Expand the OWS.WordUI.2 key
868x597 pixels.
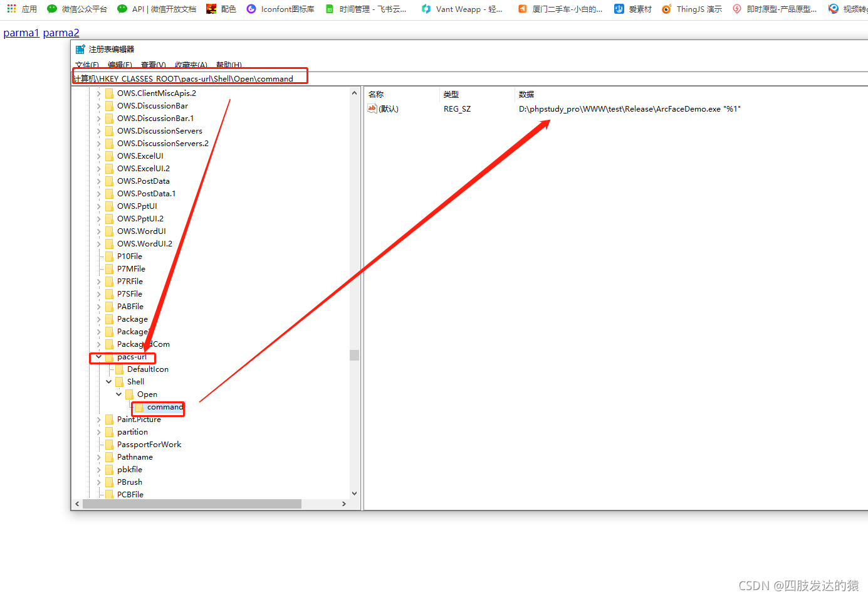coord(98,244)
